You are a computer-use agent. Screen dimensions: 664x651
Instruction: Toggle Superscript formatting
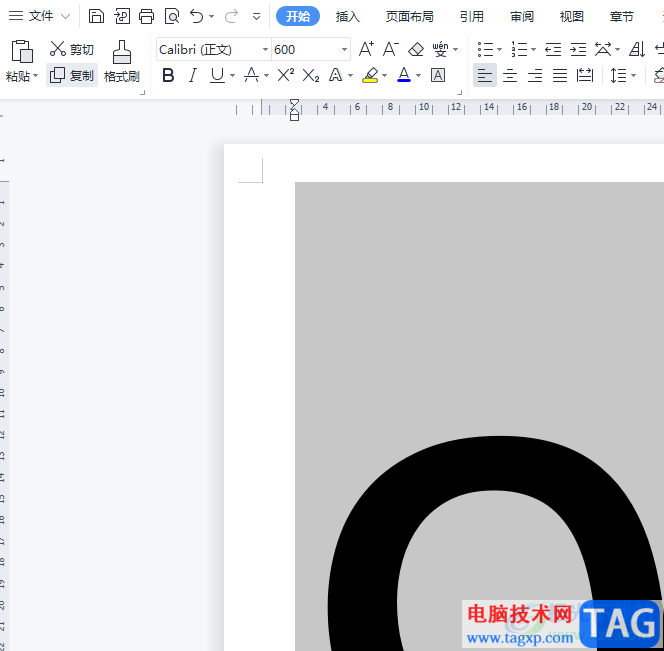click(286, 75)
